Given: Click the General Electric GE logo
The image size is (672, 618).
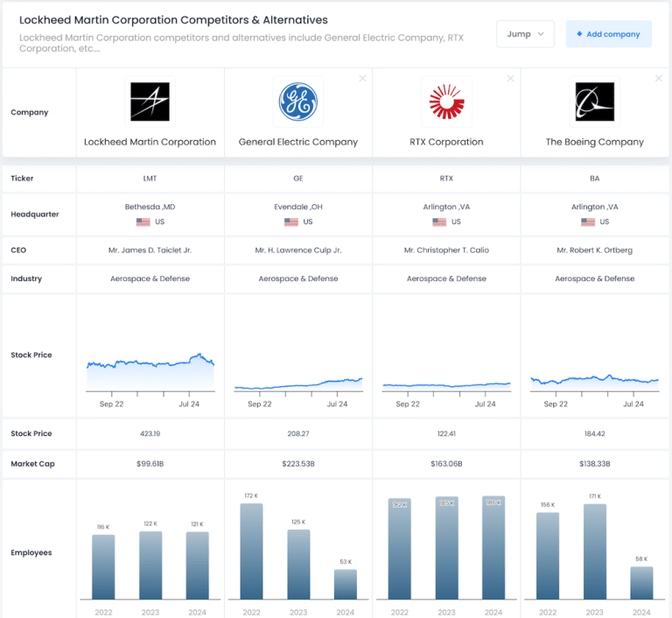Looking at the screenshot, I should coord(298,102).
